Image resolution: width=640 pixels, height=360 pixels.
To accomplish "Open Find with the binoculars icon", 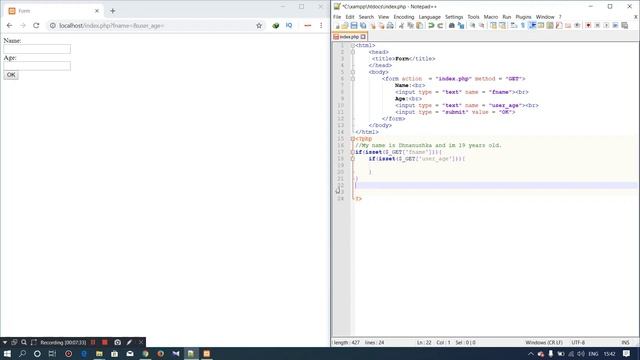I will [451, 26].
